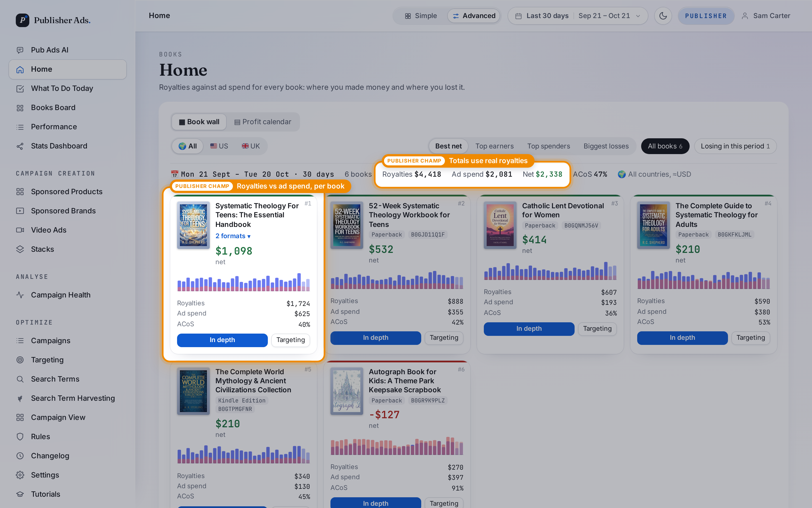The image size is (812, 508).
Task: Show Losing in this period books
Action: coord(735,146)
